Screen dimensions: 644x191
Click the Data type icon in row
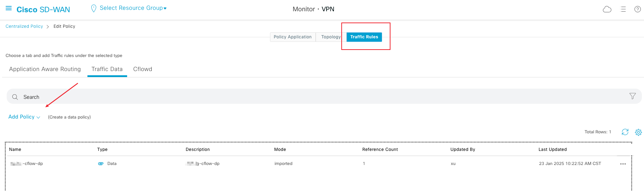[x=101, y=164]
